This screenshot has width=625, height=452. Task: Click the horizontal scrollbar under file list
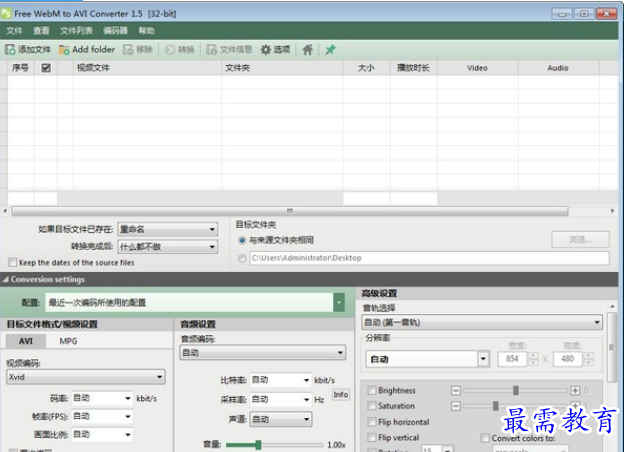click(x=290, y=210)
